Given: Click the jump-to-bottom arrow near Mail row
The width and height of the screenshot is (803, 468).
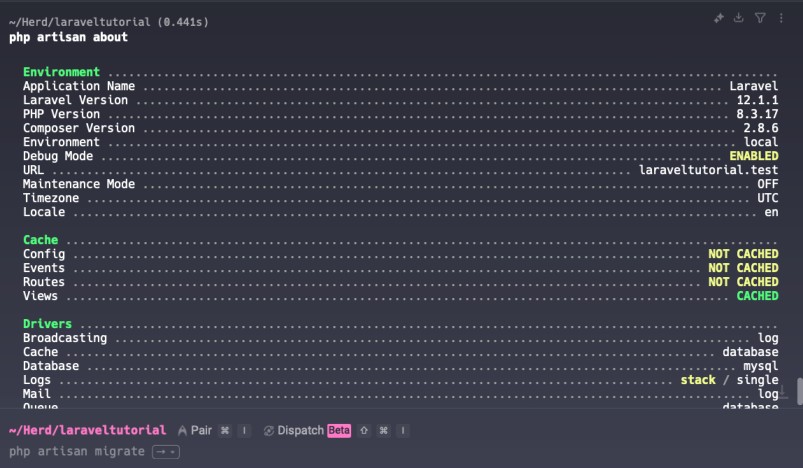Looking at the screenshot, I should [x=783, y=392].
